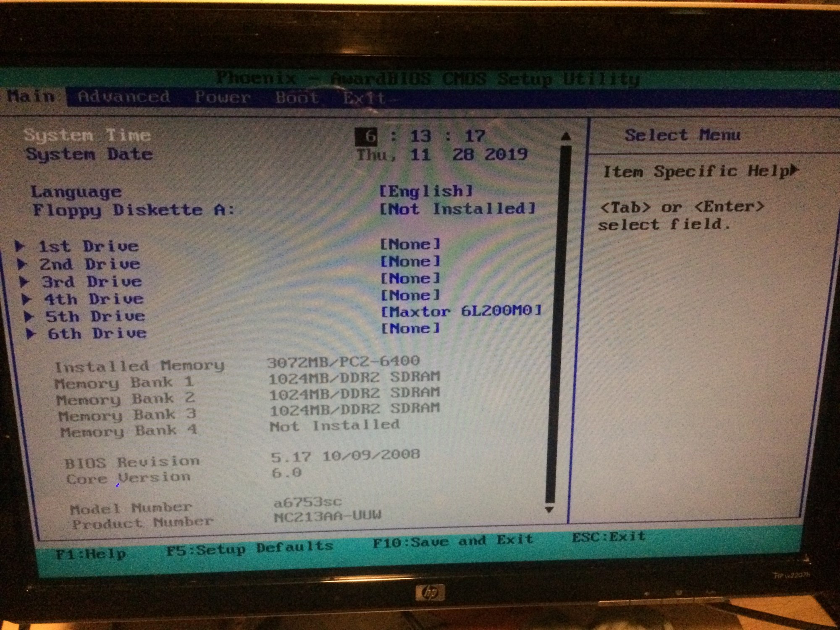Click the 6th Drive arrow icon
Screen dimensions: 840x630
[x=31, y=334]
